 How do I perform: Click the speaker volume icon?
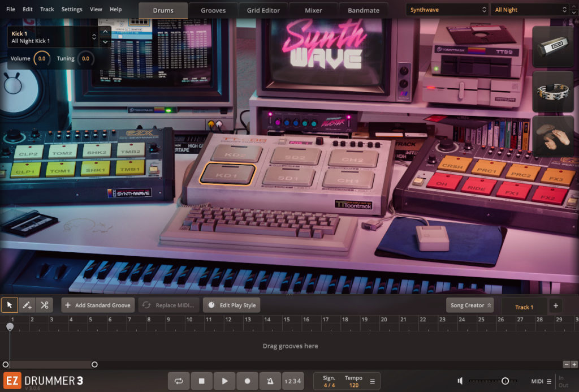[x=461, y=381]
